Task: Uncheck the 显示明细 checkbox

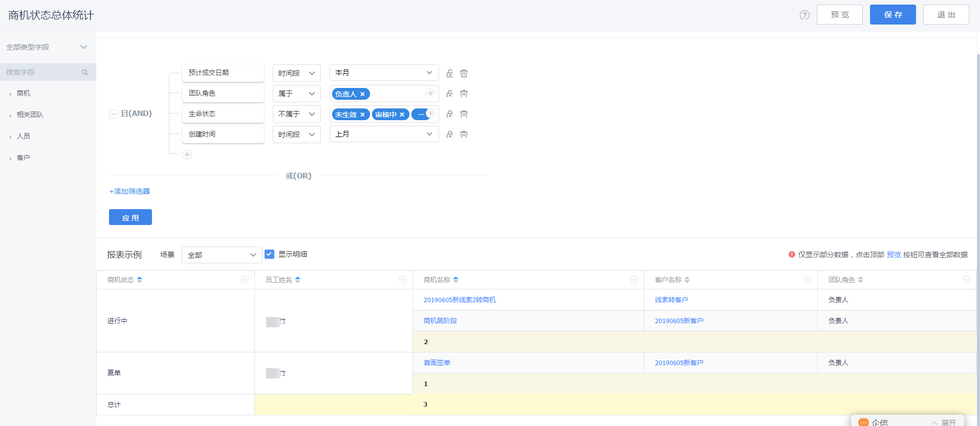Action: click(x=270, y=254)
